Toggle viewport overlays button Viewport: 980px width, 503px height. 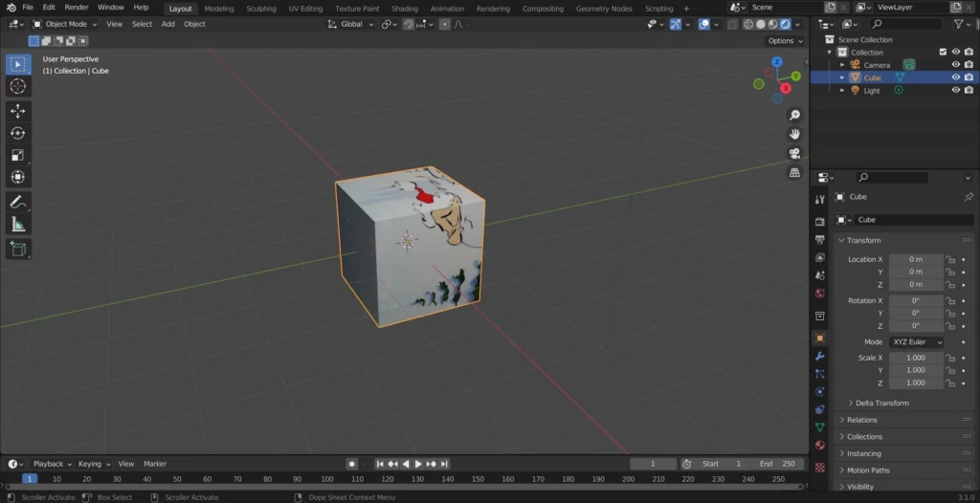pos(704,24)
